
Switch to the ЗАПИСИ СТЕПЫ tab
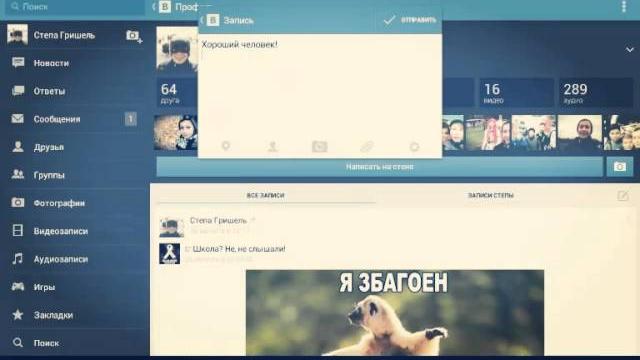[491, 196]
